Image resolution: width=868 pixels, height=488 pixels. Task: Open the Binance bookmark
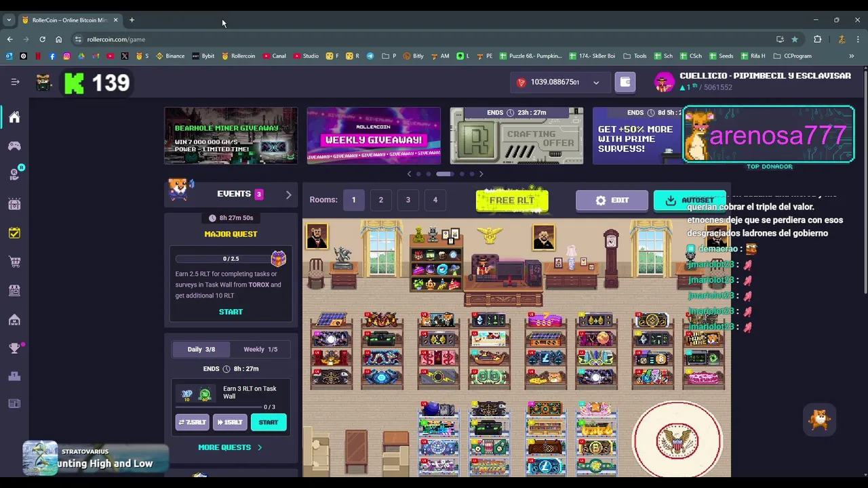pyautogui.click(x=170, y=56)
